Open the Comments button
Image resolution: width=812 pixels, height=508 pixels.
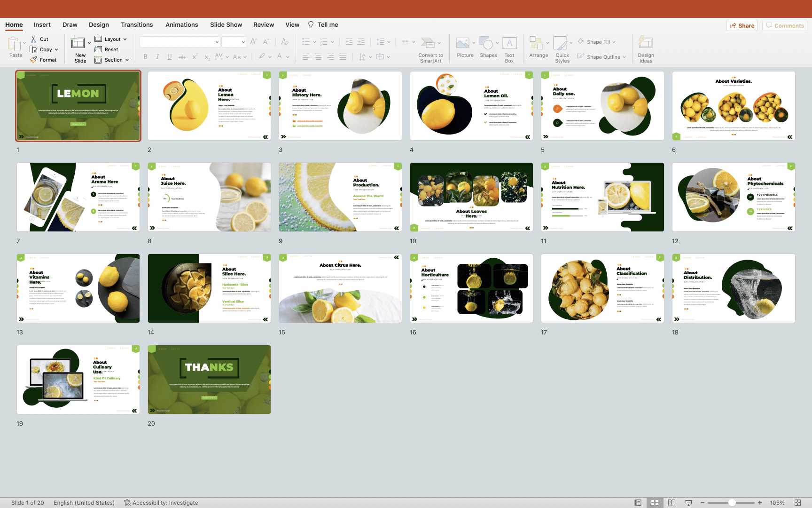(785, 26)
